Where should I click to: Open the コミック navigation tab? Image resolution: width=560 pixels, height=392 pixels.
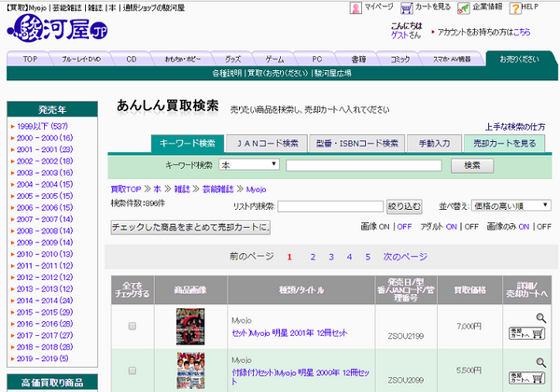[x=399, y=59]
